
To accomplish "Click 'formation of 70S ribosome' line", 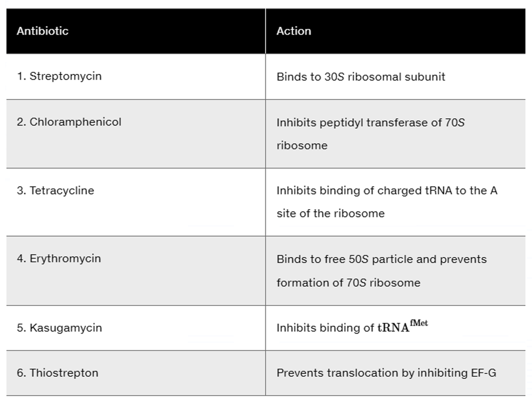I will [x=348, y=283].
